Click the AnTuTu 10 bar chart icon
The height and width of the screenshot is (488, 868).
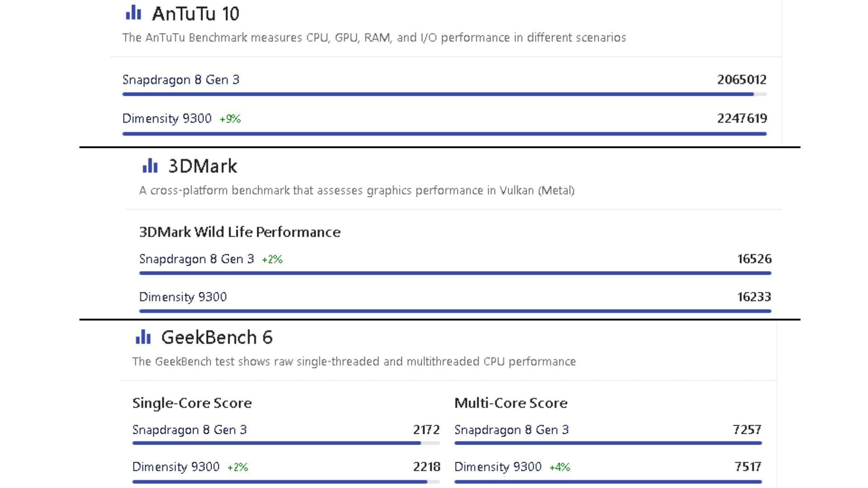133,13
